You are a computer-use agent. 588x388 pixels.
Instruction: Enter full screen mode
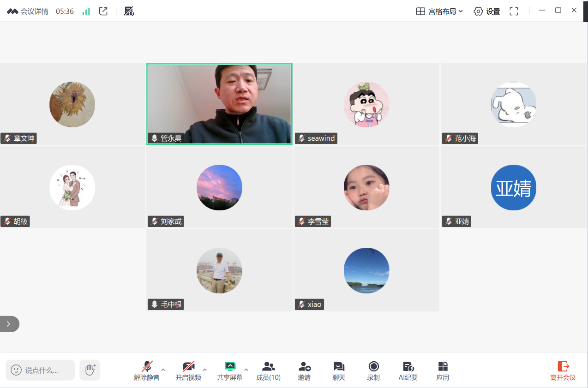click(514, 12)
